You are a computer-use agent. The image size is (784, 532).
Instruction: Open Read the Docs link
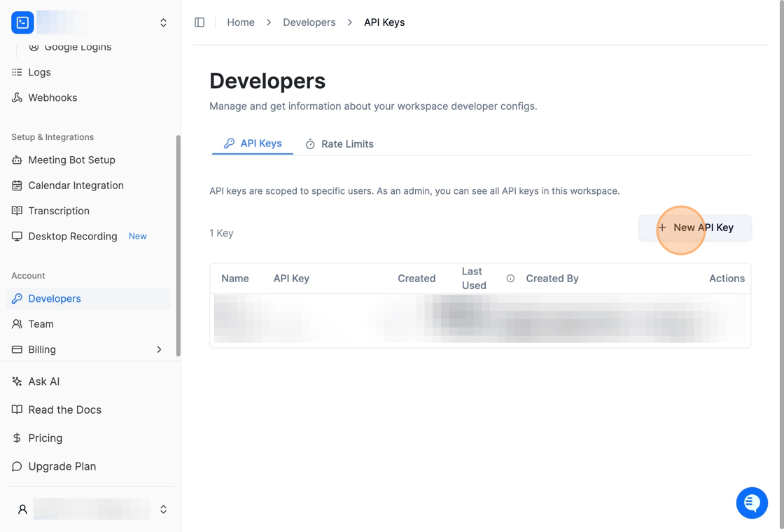point(64,409)
